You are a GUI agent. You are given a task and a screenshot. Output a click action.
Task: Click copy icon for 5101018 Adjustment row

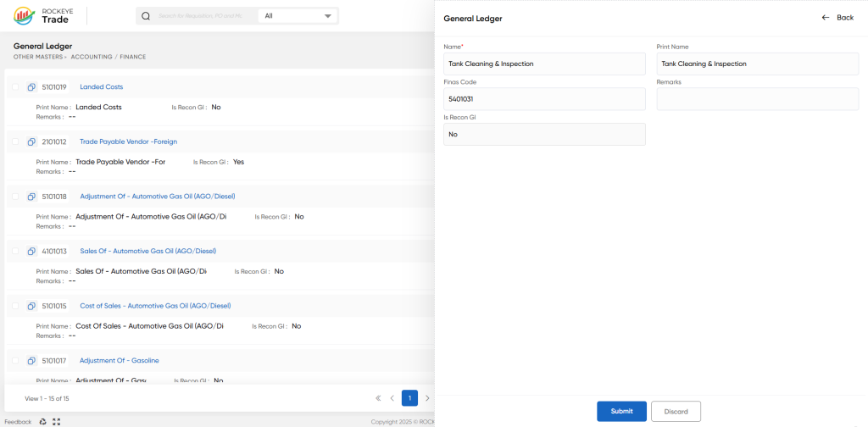click(x=31, y=197)
